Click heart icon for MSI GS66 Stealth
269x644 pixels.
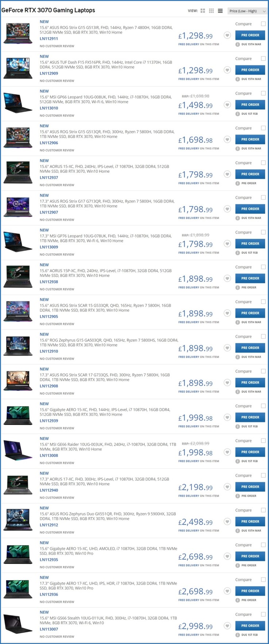tap(227, 626)
